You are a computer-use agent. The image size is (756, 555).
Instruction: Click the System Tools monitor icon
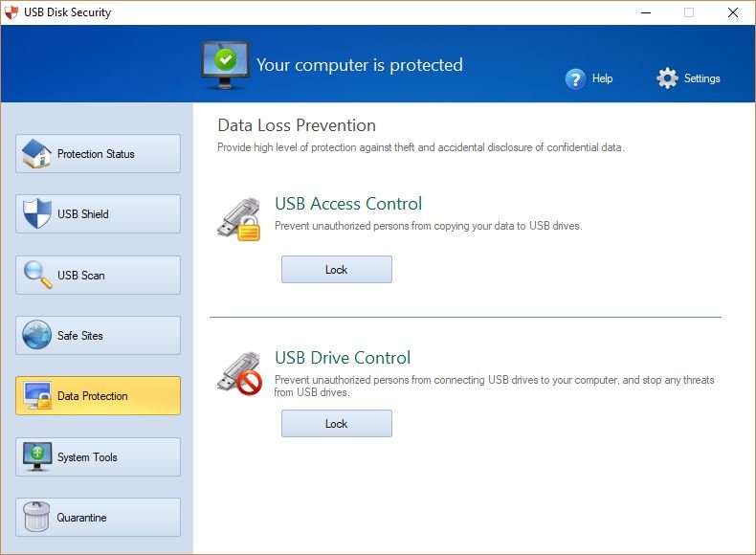37,456
